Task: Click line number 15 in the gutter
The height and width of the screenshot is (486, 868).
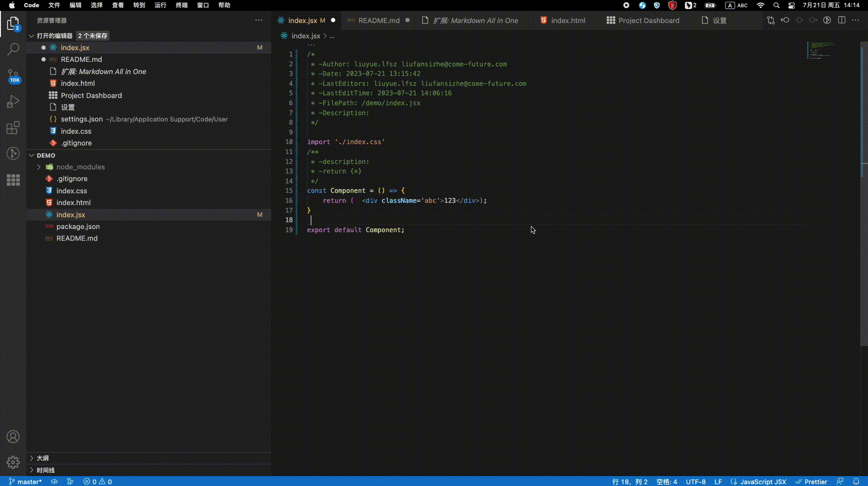Action: tap(289, 191)
